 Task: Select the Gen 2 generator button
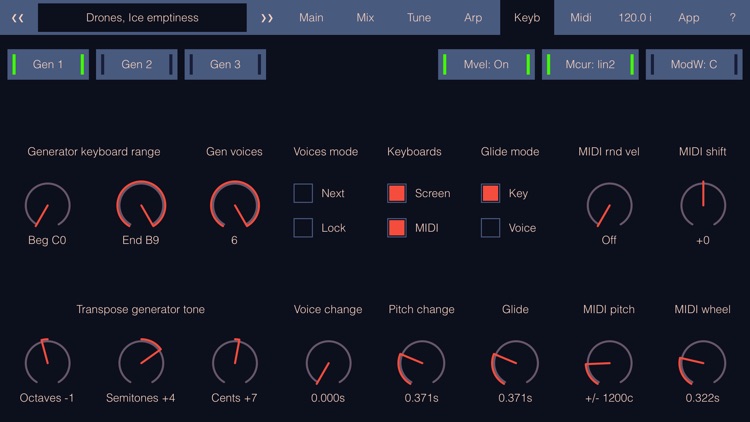click(x=136, y=64)
